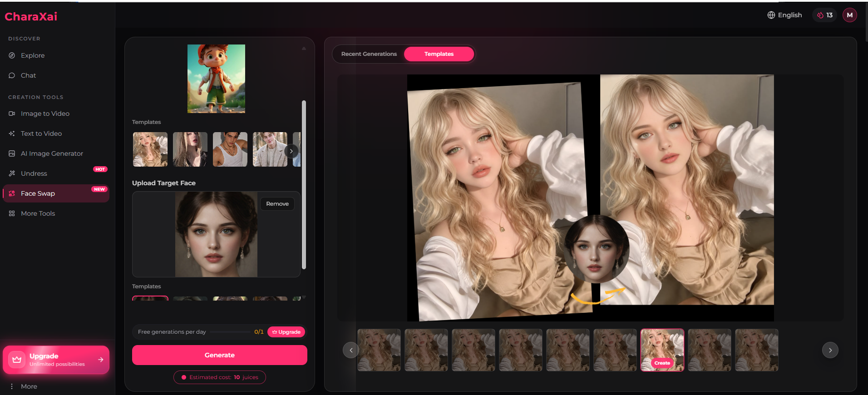Collapse panel with the up arrow
The width and height of the screenshot is (868, 395).
tap(304, 48)
